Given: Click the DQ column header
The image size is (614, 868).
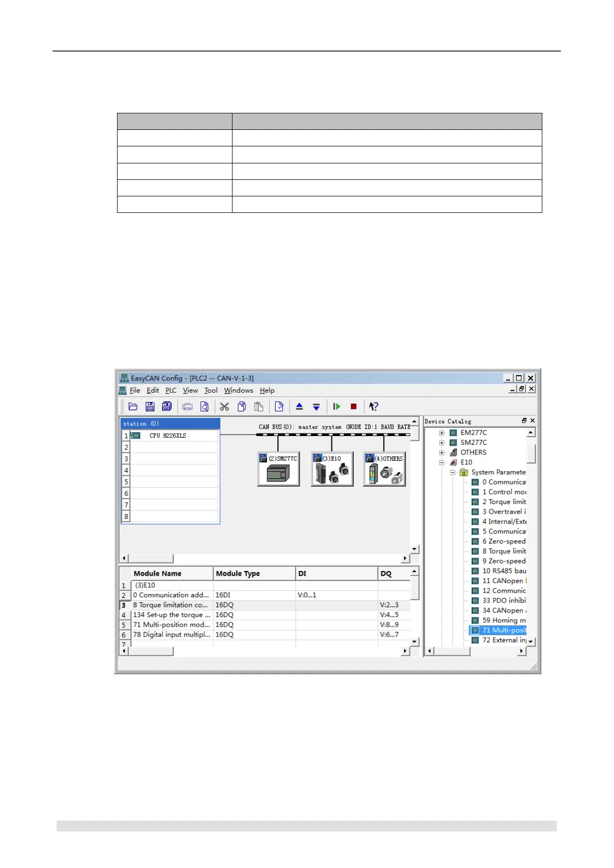Looking at the screenshot, I should [x=394, y=573].
